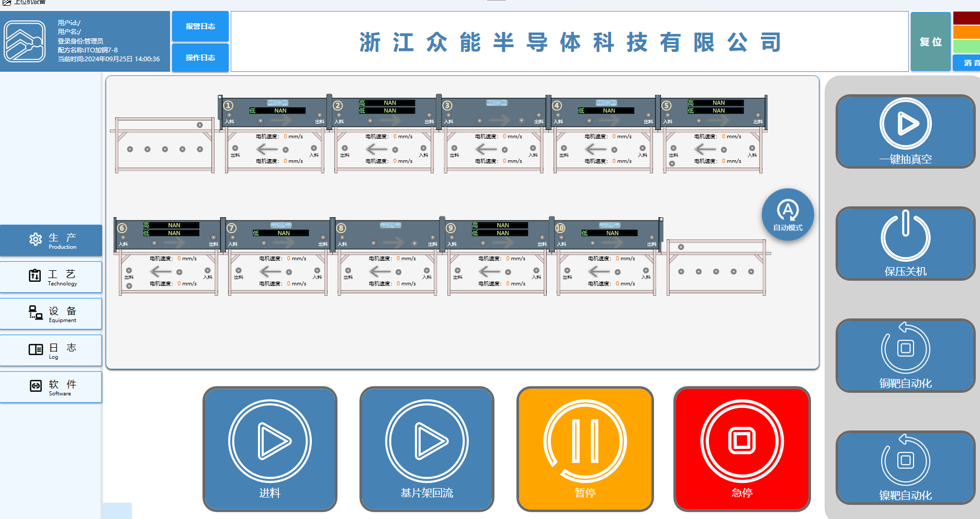Click the orange status light swatch
The image size is (980, 519).
(967, 32)
